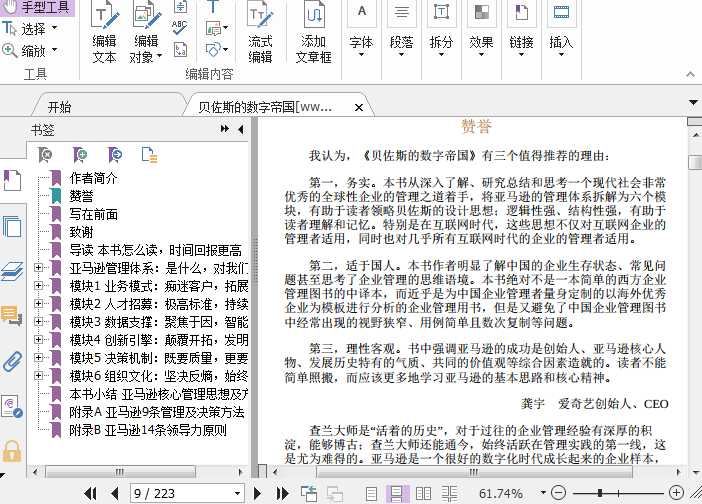Switch to single page view mode
This screenshot has height=504, width=702.
pos(372,493)
